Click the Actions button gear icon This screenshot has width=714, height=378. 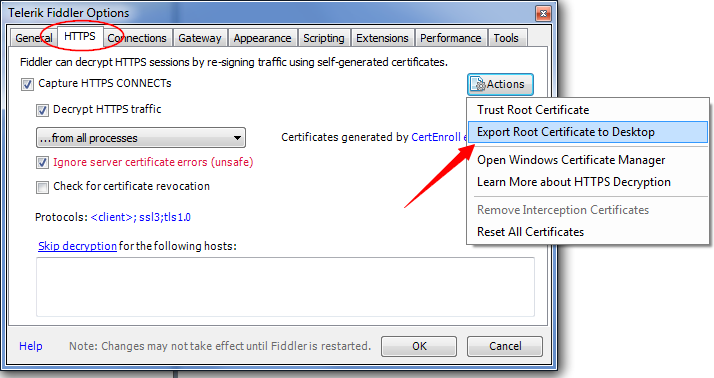pos(478,85)
